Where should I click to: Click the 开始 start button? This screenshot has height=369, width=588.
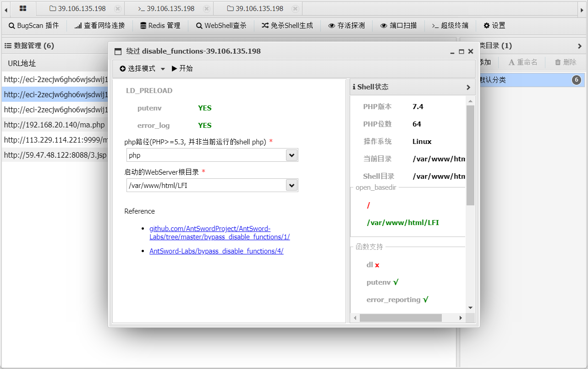pos(182,68)
